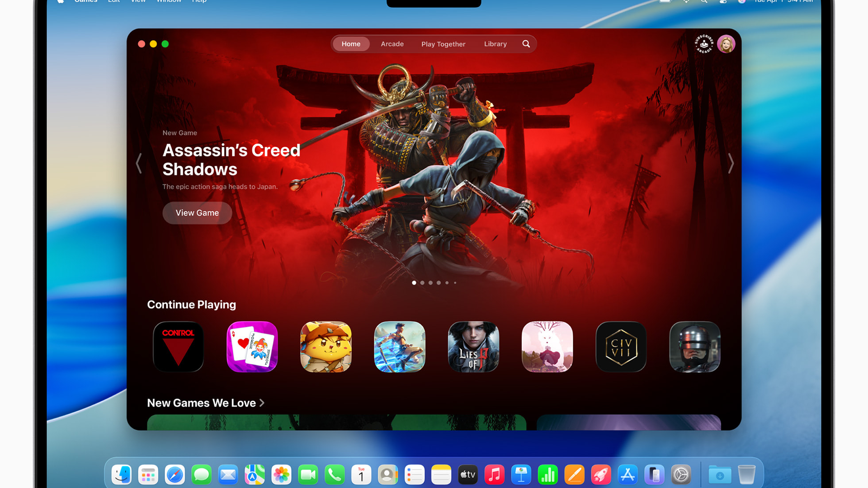This screenshot has width=868, height=488.
Task: Advance to next featured game with right arrow
Action: (731, 163)
